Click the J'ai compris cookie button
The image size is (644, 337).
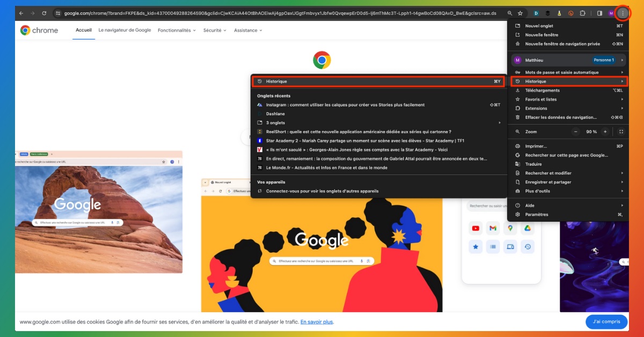coord(606,322)
